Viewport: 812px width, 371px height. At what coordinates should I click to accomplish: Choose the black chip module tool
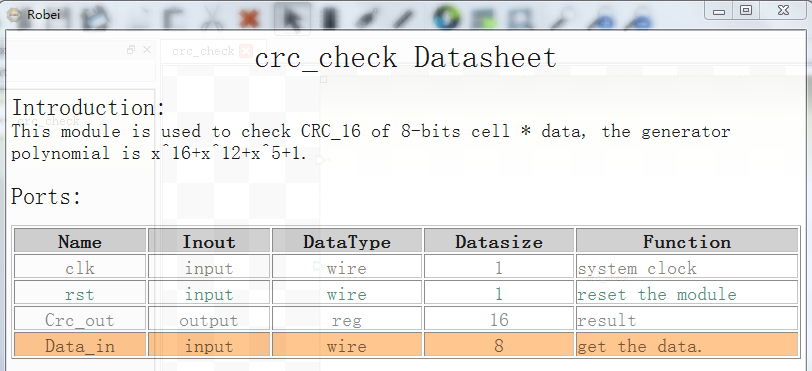(x=329, y=20)
